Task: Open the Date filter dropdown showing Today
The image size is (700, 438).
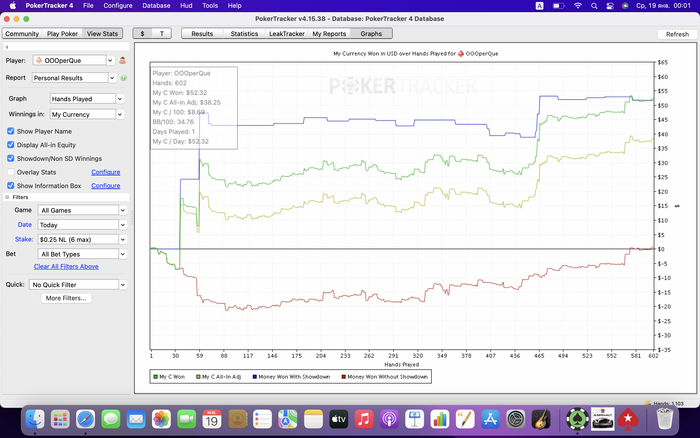Action: [x=82, y=225]
